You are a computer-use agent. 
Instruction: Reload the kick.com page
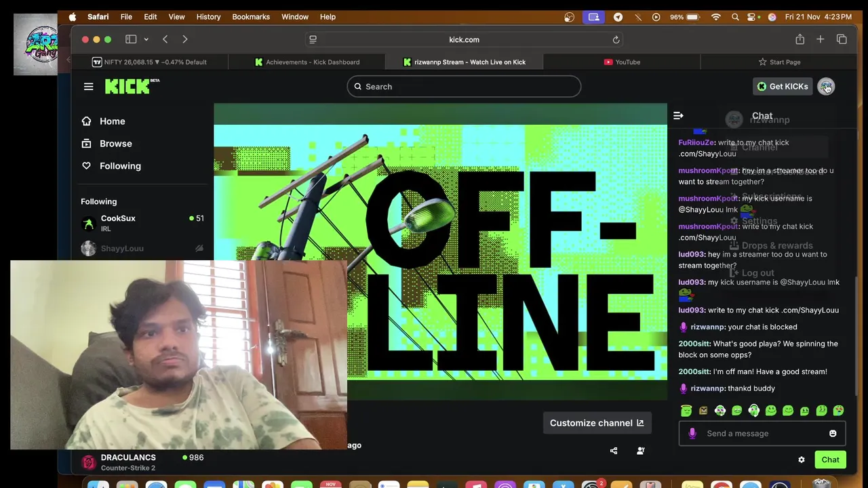point(616,39)
